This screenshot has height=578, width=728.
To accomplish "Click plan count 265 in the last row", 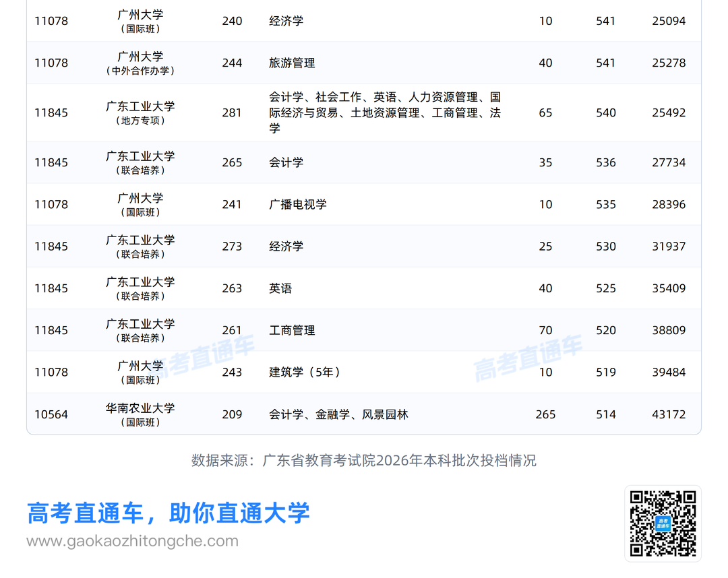I will tap(545, 414).
